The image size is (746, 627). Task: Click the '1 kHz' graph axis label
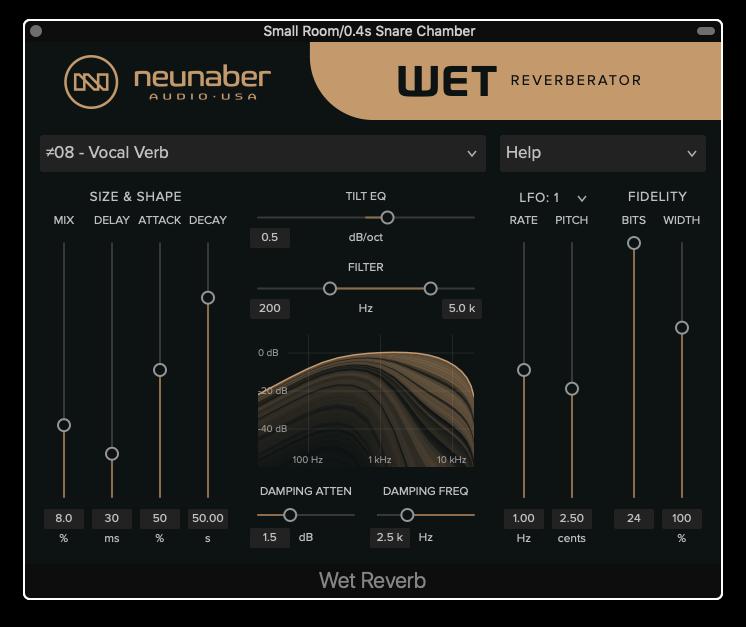coord(380,460)
